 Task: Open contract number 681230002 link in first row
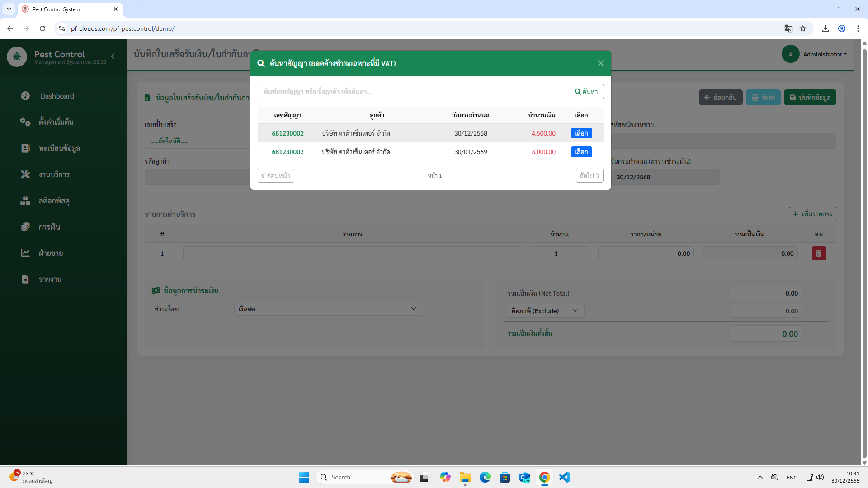pos(288,133)
